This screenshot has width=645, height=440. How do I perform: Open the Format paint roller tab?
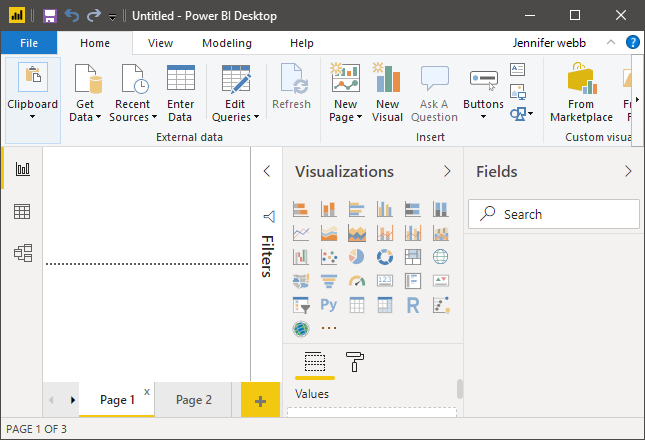[x=355, y=362]
